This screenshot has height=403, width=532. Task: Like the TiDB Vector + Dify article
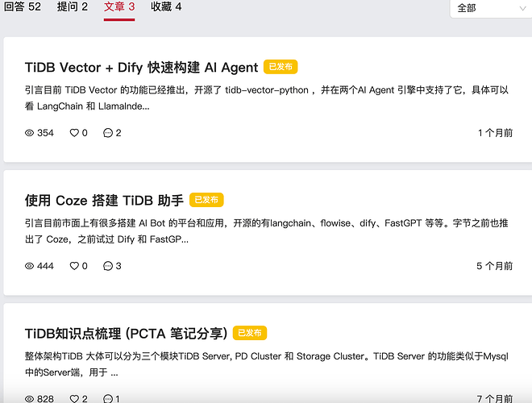click(74, 133)
